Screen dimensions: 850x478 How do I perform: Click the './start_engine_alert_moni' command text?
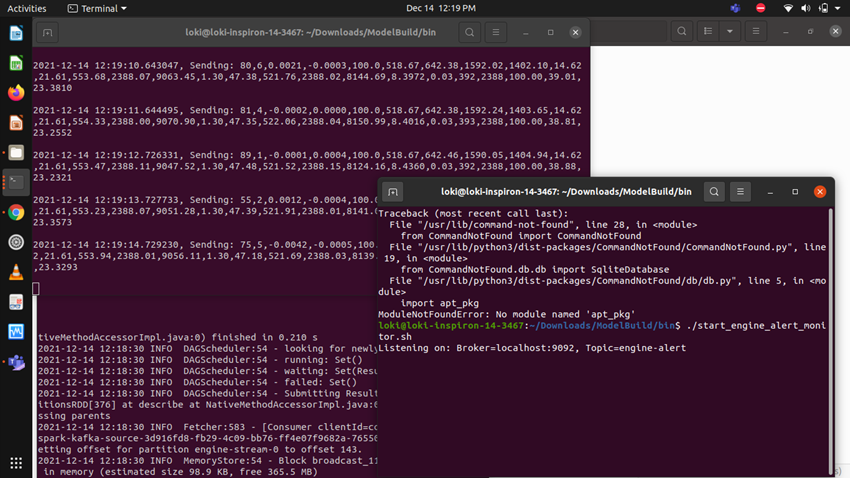tap(756, 326)
